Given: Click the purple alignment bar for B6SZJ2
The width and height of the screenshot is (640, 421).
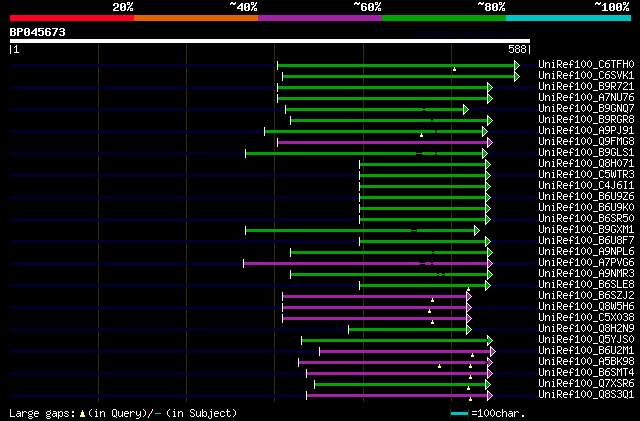Looking at the screenshot, I should [x=377, y=297].
